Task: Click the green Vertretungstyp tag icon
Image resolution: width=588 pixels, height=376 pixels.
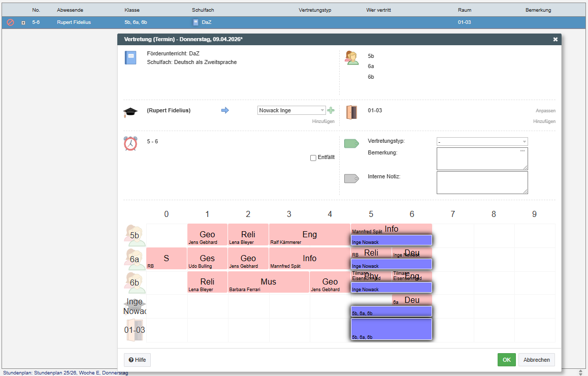Action: point(351,144)
